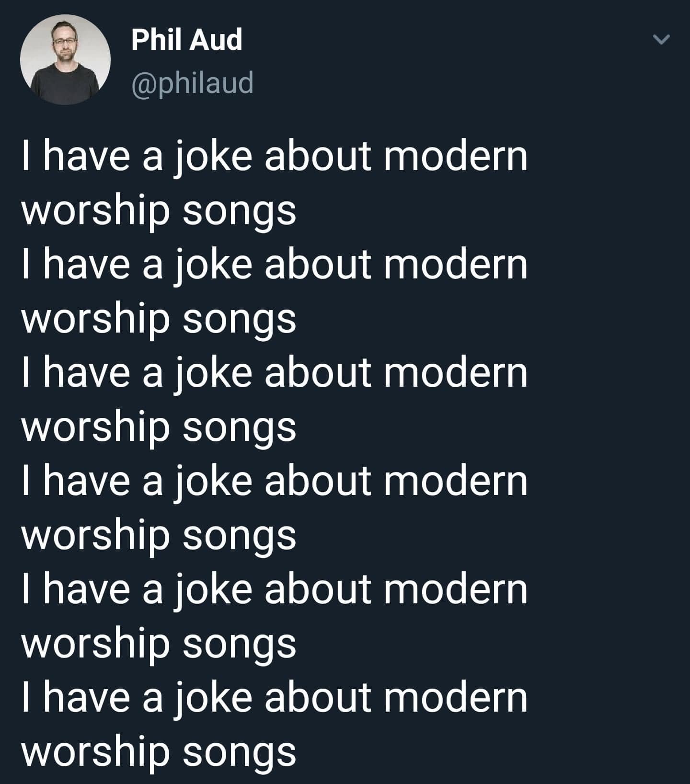Click the first 'worship songs' line
690x784 pixels.
(159, 211)
